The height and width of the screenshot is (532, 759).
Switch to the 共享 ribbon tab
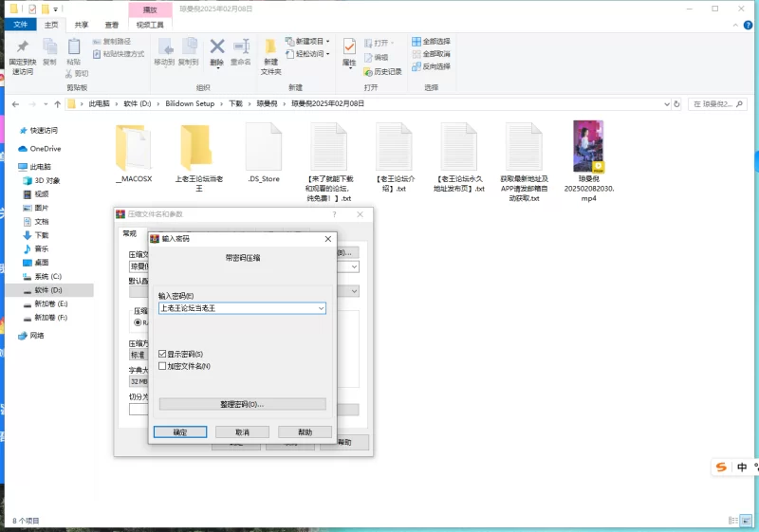tap(82, 25)
